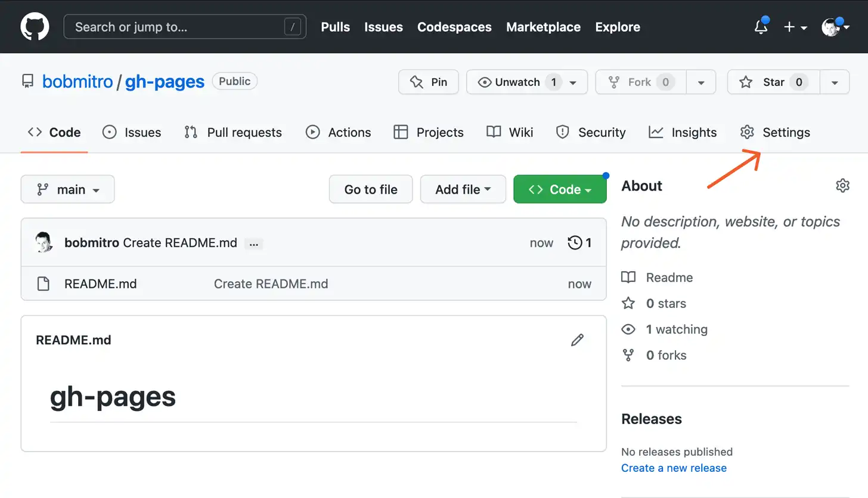View commit history clock icon
The image size is (868, 498).
click(x=575, y=242)
